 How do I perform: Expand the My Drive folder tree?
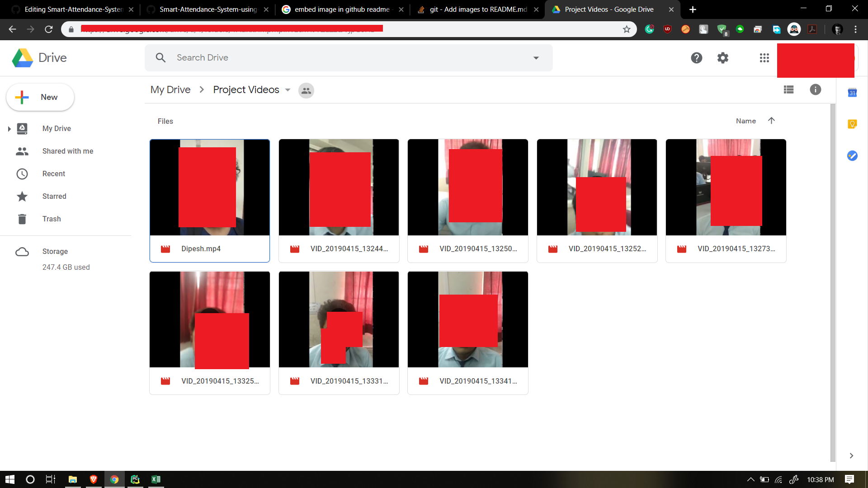[x=9, y=129]
